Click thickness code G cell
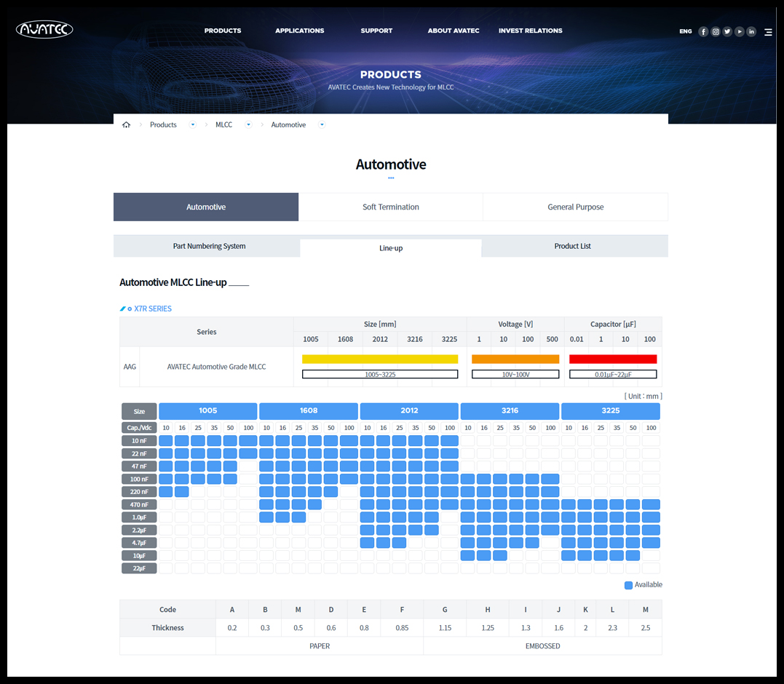Screen dimensions: 784x684 pyautogui.click(x=445, y=610)
